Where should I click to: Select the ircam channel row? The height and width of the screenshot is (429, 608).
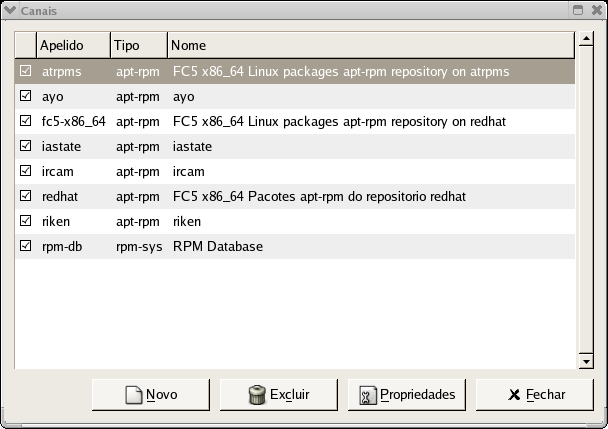300,172
